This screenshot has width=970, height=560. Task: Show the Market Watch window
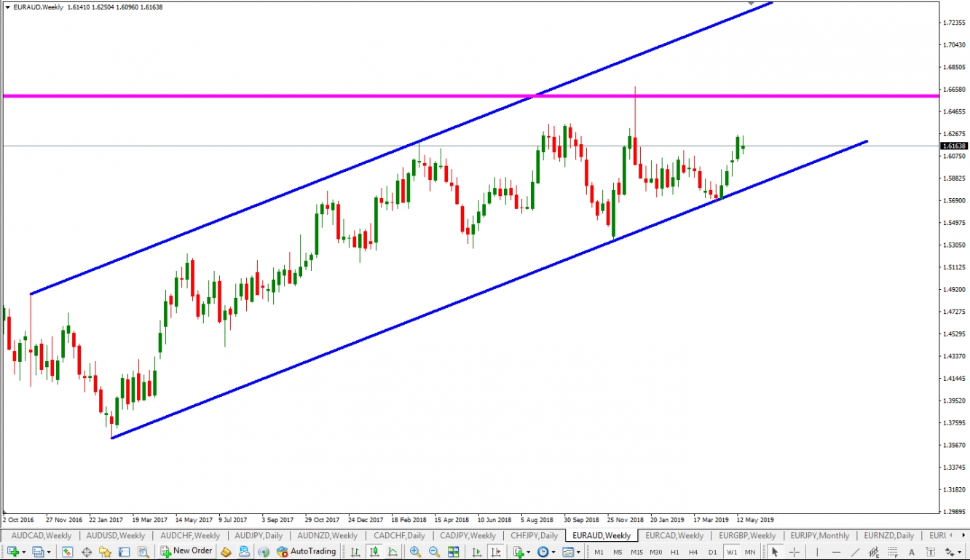[x=67, y=551]
